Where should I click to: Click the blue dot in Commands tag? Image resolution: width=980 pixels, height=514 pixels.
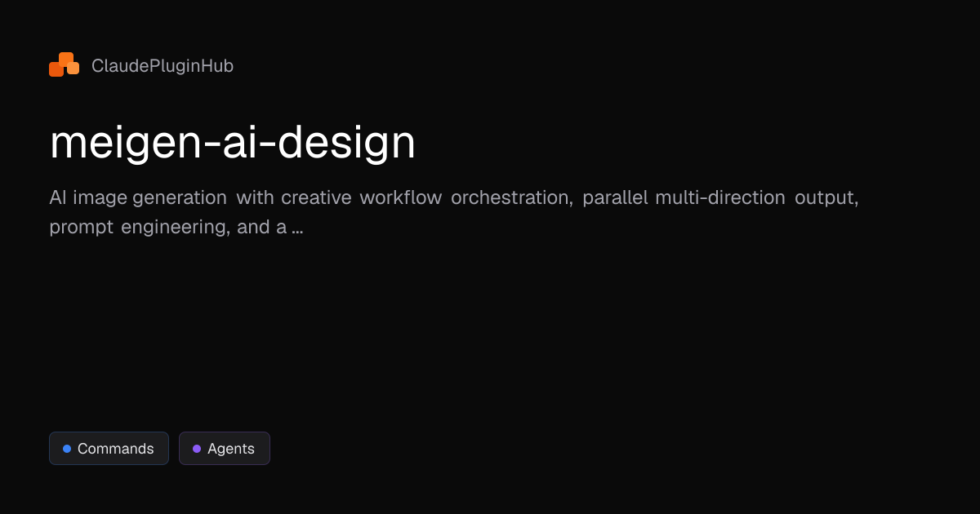tap(67, 449)
